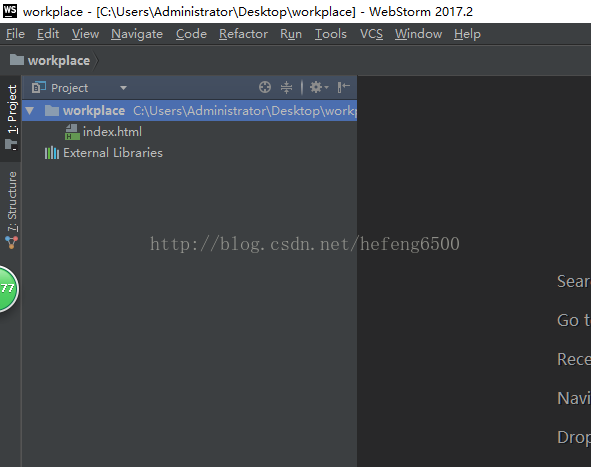Open the Code menu
The image size is (591, 467).
pyautogui.click(x=191, y=34)
